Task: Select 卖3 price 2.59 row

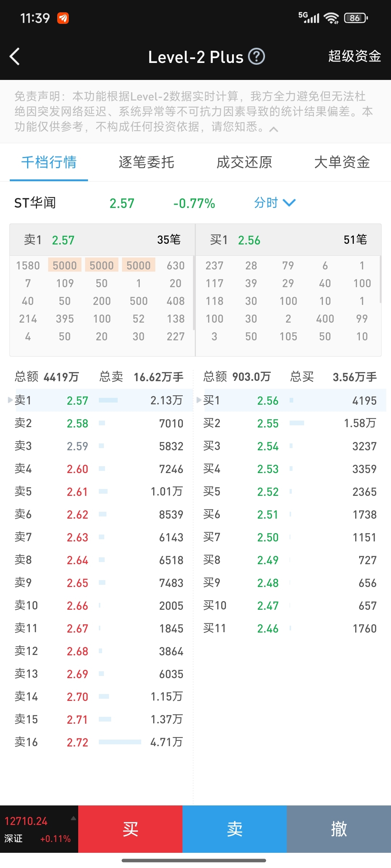Action: [x=99, y=446]
